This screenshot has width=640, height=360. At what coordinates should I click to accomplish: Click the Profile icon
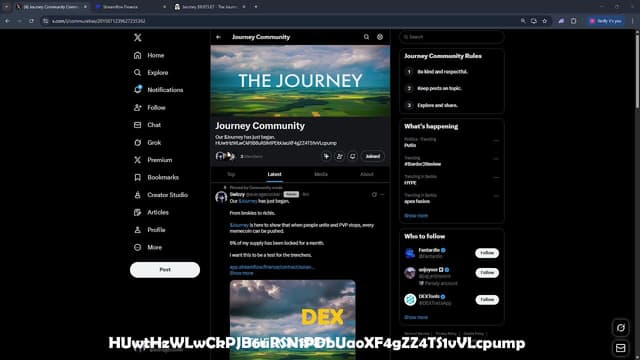[138, 230]
